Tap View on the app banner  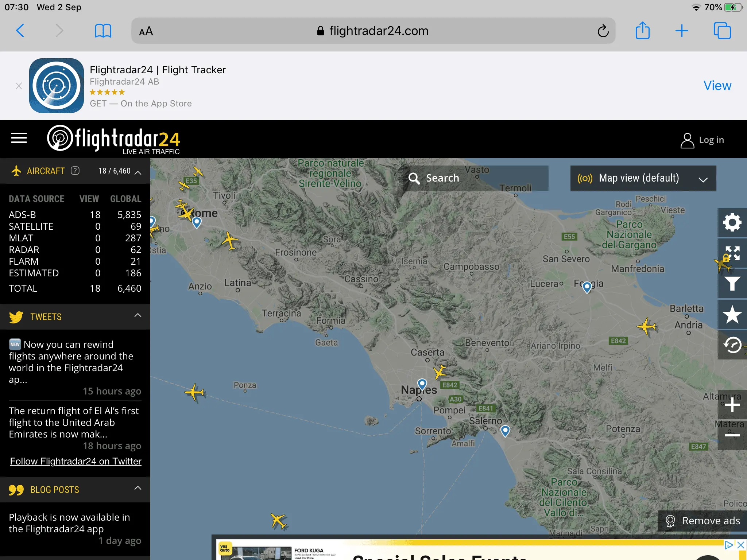717,86
